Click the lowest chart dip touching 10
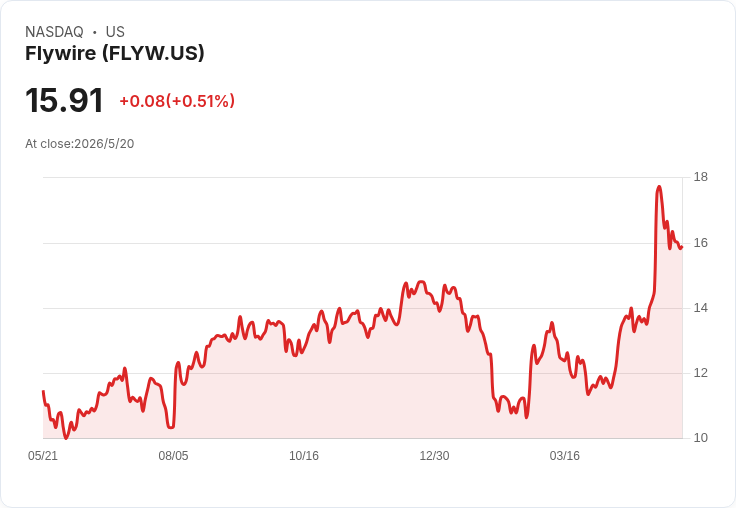This screenshot has width=736, height=508. pos(66,438)
